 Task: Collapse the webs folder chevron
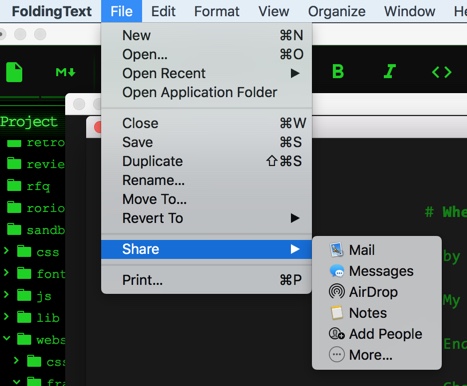click(6, 339)
